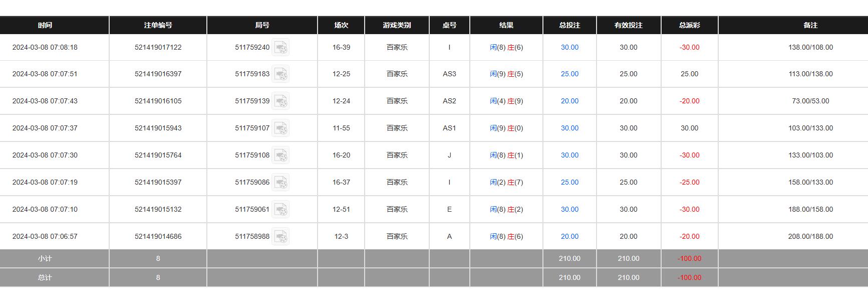Image resolution: width=868 pixels, height=299 pixels.
Task: Click the 注单编号 column header
Action: tap(158, 25)
